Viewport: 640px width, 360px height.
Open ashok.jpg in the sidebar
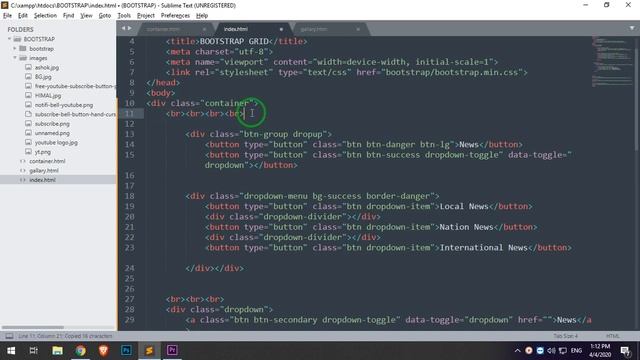[x=47, y=67]
